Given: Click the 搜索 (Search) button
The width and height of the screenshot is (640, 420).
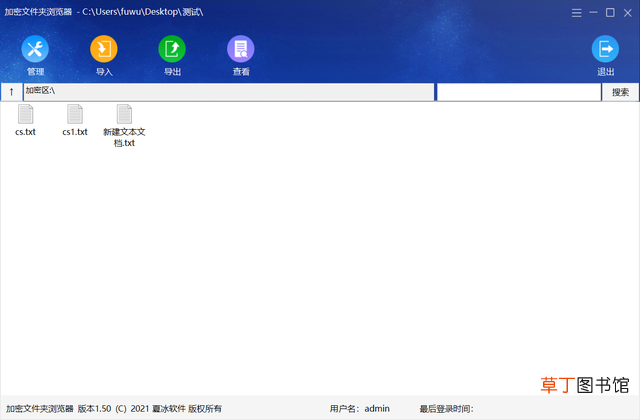Looking at the screenshot, I should click(620, 92).
